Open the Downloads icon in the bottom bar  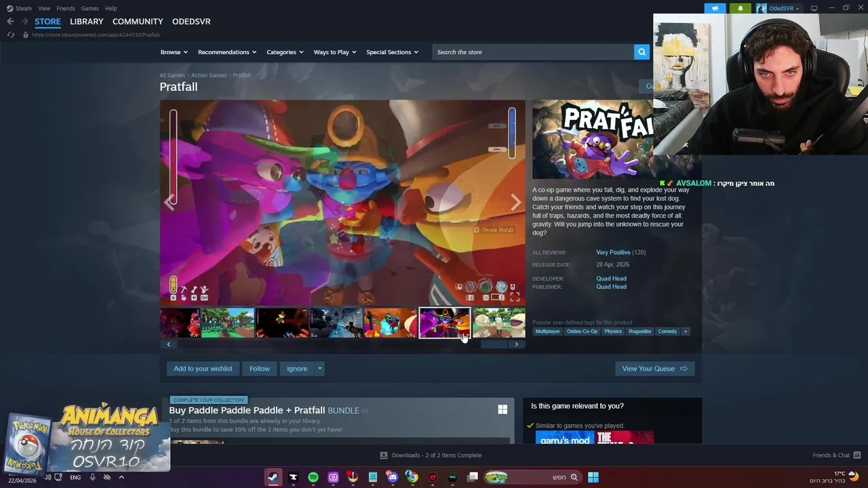384,455
